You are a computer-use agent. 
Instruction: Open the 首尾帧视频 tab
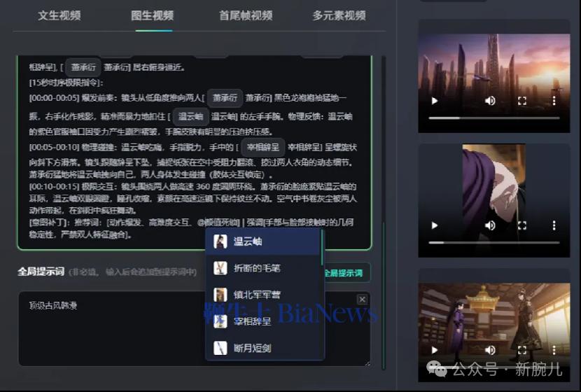[245, 15]
